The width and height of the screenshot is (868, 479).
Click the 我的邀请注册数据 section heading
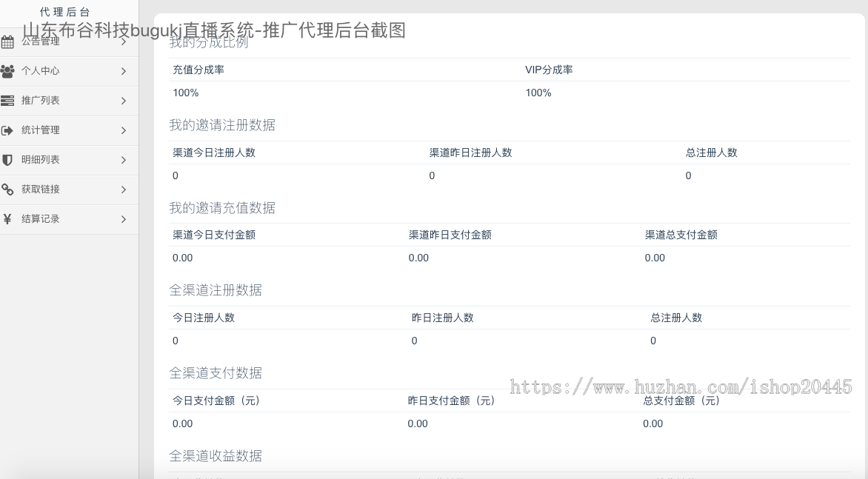click(x=222, y=125)
